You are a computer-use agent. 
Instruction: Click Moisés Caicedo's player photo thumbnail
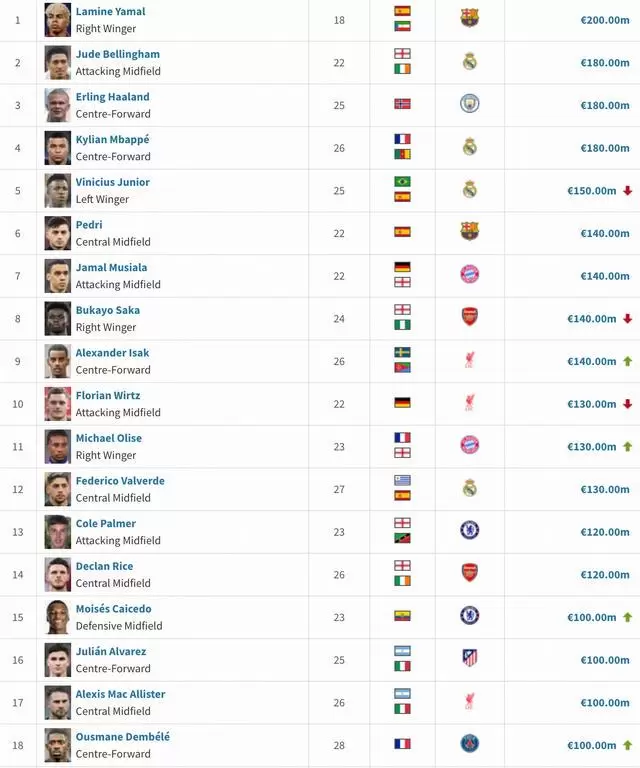coord(58,617)
